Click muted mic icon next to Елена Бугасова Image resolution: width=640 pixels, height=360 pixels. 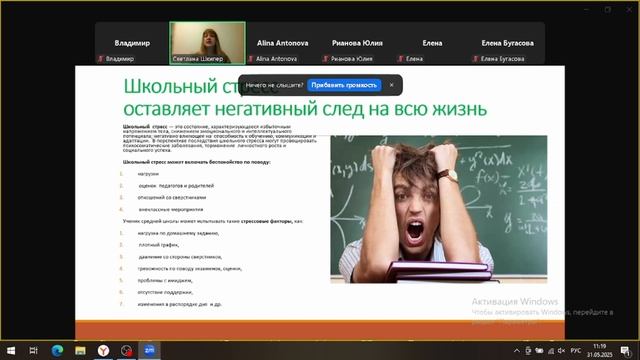(476, 59)
